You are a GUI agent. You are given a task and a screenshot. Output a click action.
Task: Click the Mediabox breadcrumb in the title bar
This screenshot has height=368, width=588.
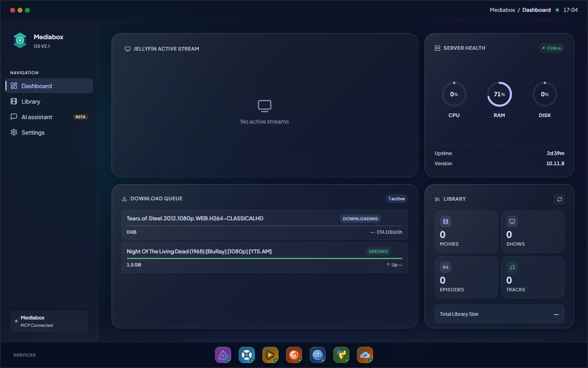click(x=502, y=10)
